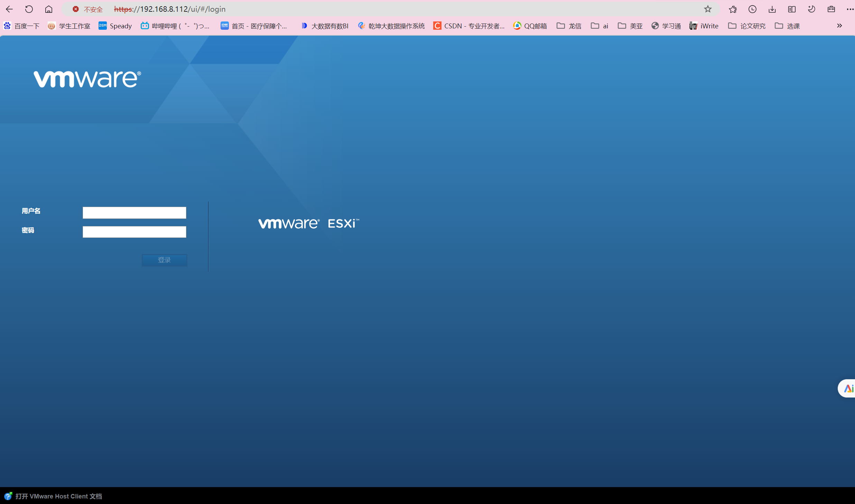
Task: Open browser settings three-dot menu
Action: 850,9
